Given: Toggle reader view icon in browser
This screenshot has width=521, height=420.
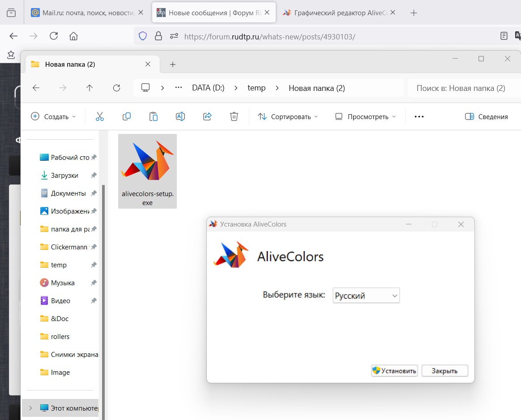Looking at the screenshot, I should (x=504, y=36).
